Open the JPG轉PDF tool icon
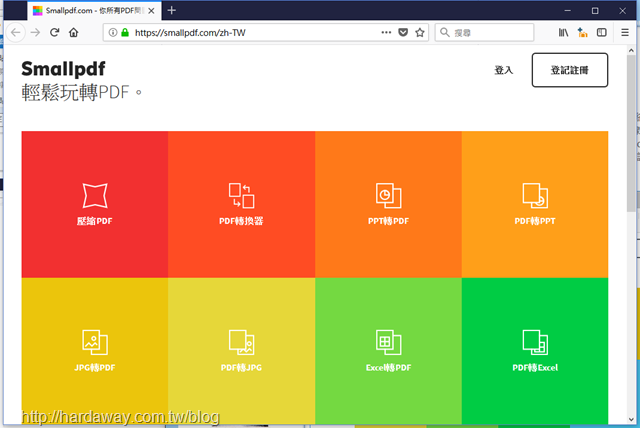 pyautogui.click(x=95, y=342)
